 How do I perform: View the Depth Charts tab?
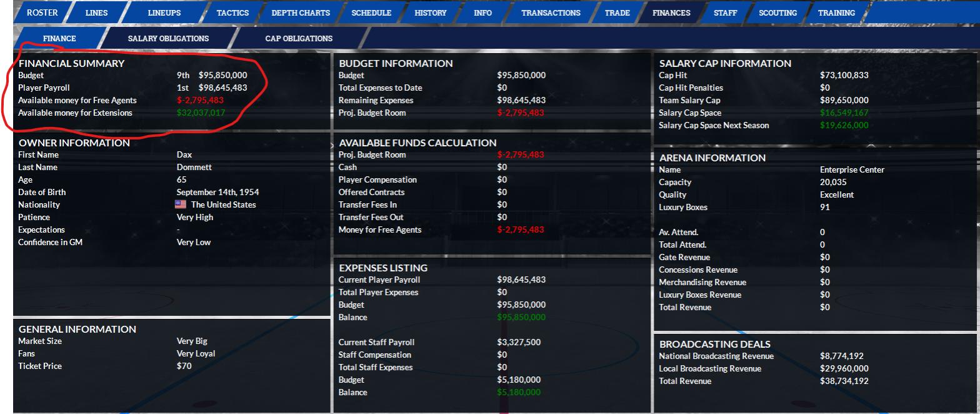click(300, 13)
